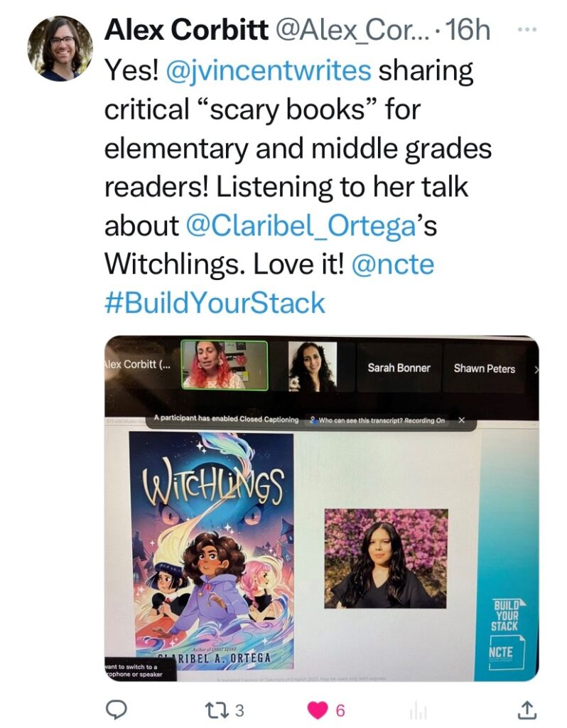Viewport: 567px width, 728px height.
Task: Open Alex Corbitt's profile avatar
Action: (x=60, y=48)
